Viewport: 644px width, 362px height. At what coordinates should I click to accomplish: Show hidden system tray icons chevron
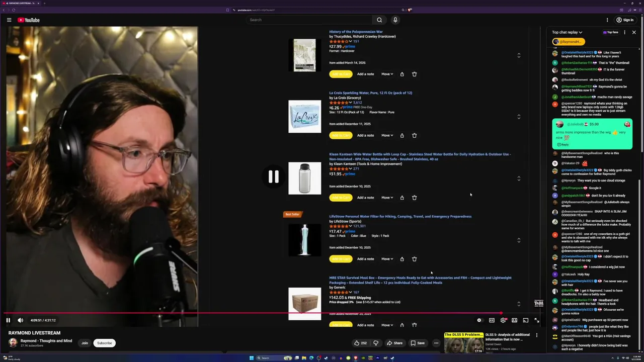[612, 358]
